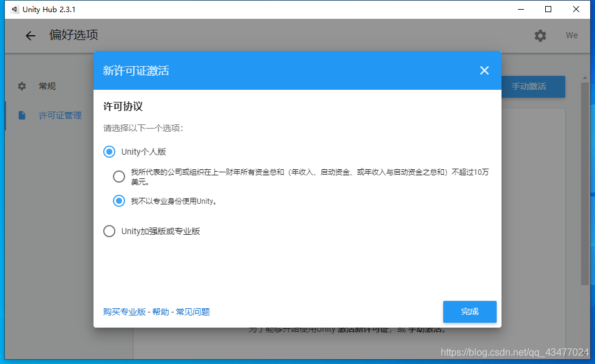Open the 常规 preferences tab
Image resolution: width=595 pixels, height=364 pixels.
click(x=47, y=86)
